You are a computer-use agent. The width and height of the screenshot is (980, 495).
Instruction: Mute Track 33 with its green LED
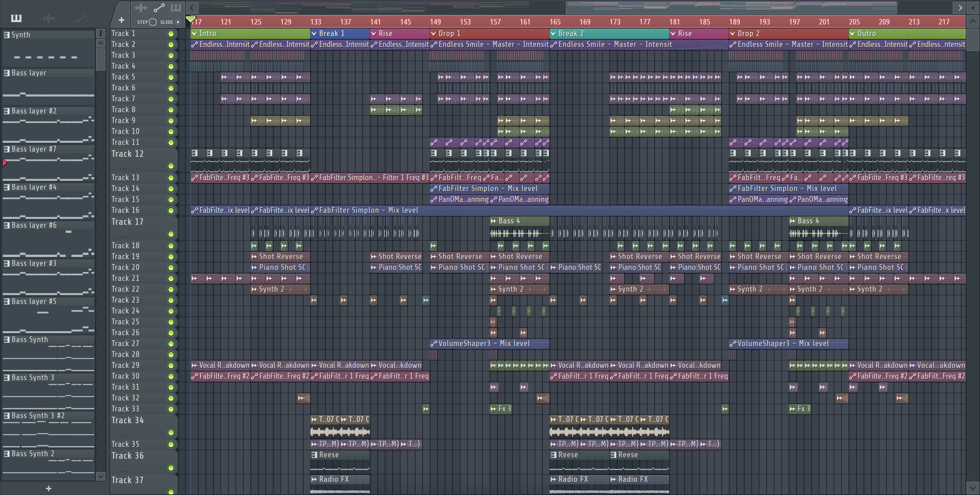point(171,409)
